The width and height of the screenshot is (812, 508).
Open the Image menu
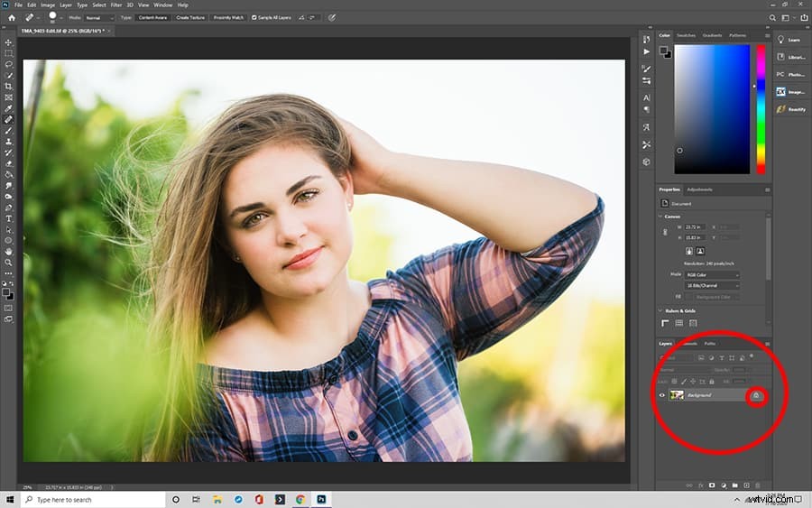(x=48, y=5)
